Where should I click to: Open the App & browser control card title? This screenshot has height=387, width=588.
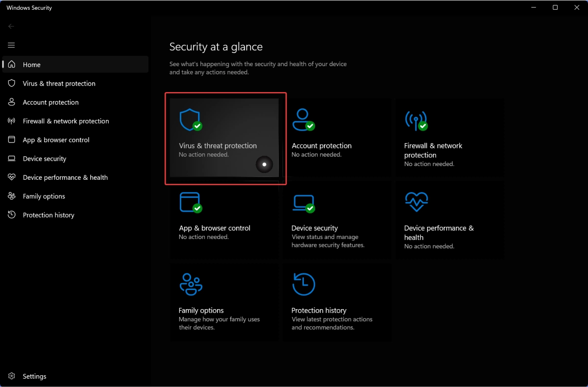(x=215, y=228)
